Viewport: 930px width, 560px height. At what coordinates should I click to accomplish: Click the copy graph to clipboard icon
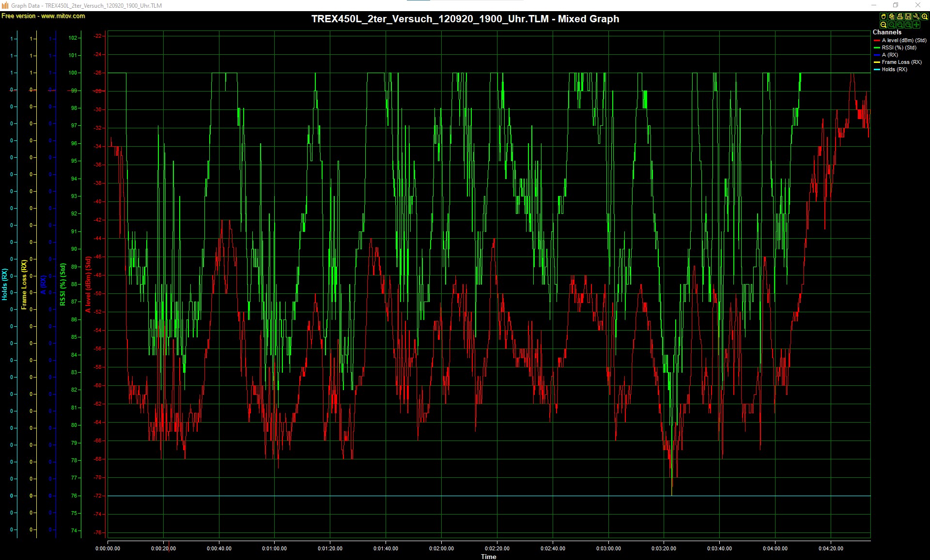(x=892, y=16)
